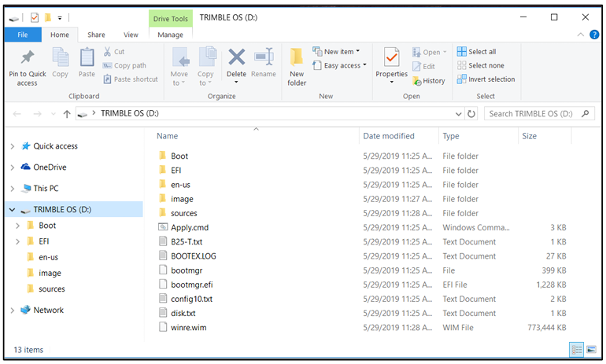Click the Cut scissors icon
The height and width of the screenshot is (364, 606).
(x=107, y=51)
